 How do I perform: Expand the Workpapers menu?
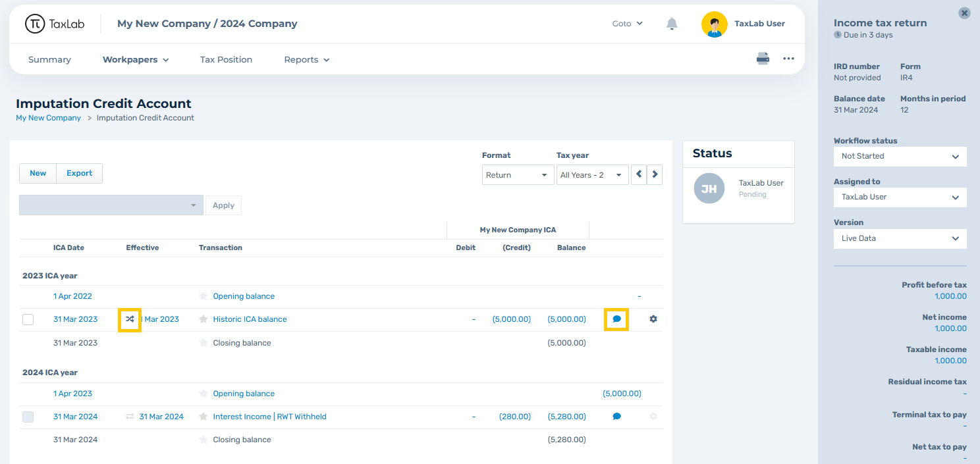click(136, 59)
